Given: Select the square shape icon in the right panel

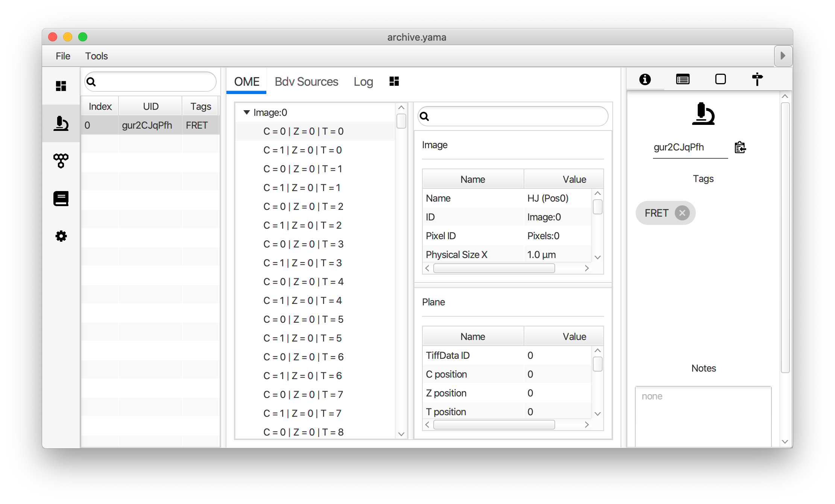Looking at the screenshot, I should [720, 79].
